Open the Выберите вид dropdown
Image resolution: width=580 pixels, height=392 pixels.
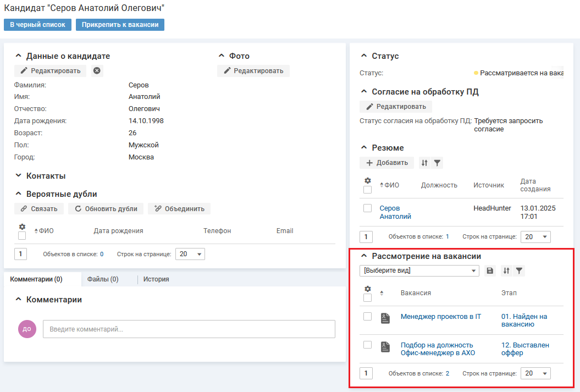tap(420, 270)
